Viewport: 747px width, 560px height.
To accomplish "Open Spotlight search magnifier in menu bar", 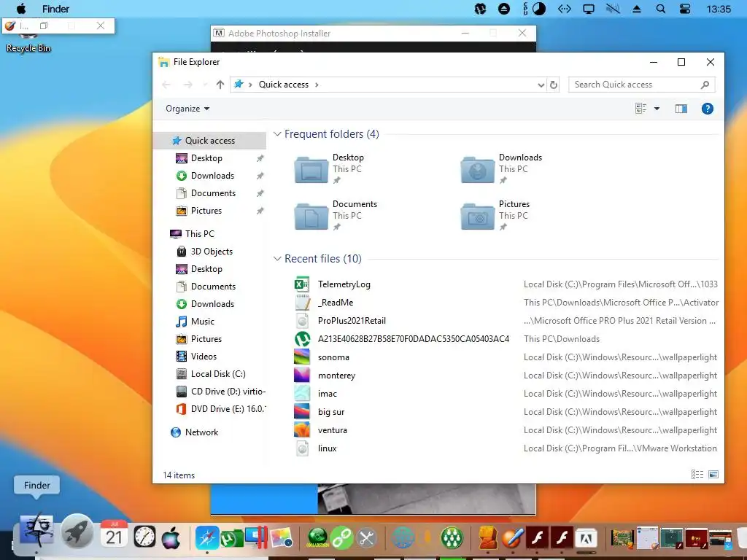I will [x=660, y=9].
